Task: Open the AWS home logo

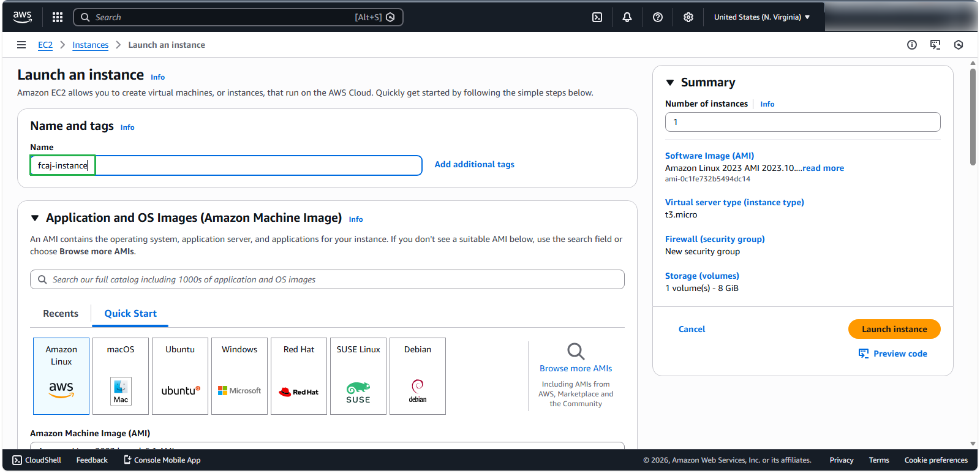Action: click(23, 17)
